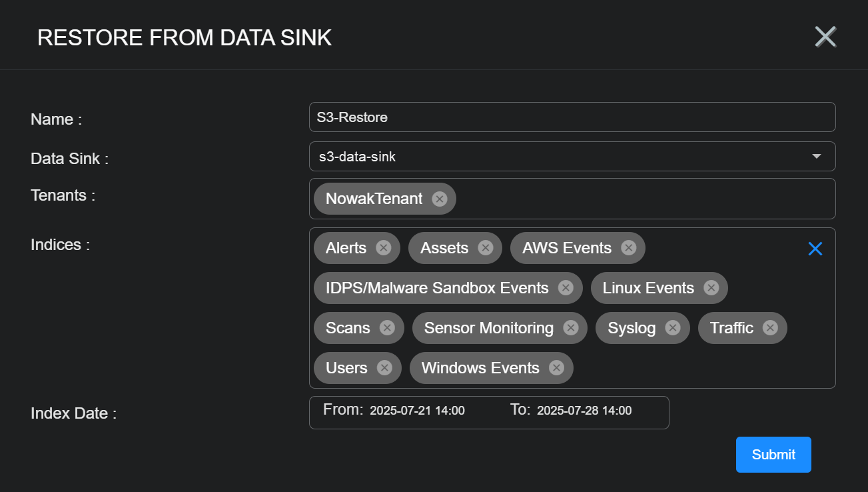868x492 pixels.
Task: Remove the Linux Events chip
Action: [711, 288]
